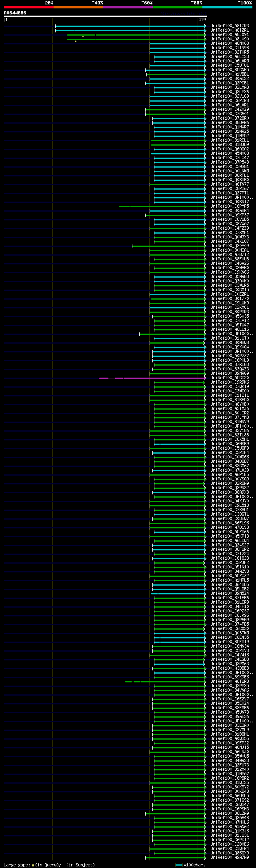The width and height of the screenshot is (256, 868).
Task: Click UniRef100_A1VBB1 entry
Action: point(230,74)
